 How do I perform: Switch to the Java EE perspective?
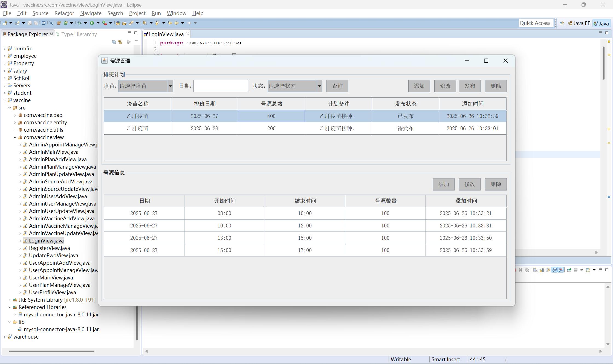click(579, 23)
